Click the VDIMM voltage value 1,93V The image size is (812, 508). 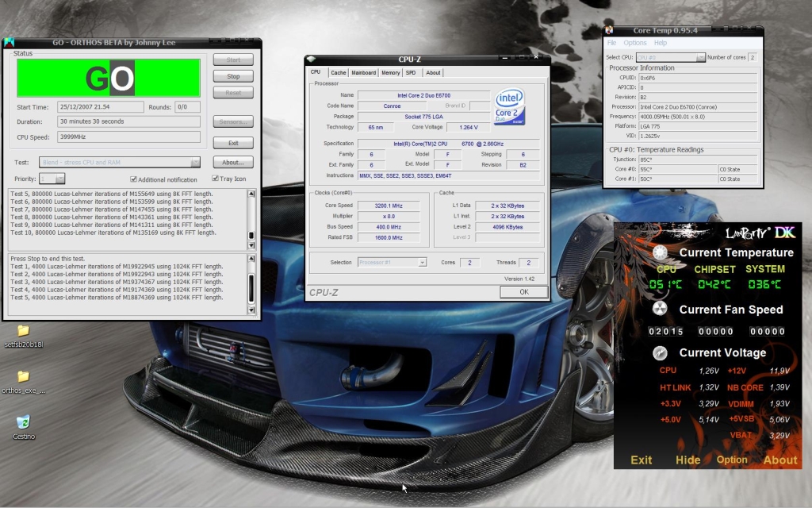coord(780,404)
